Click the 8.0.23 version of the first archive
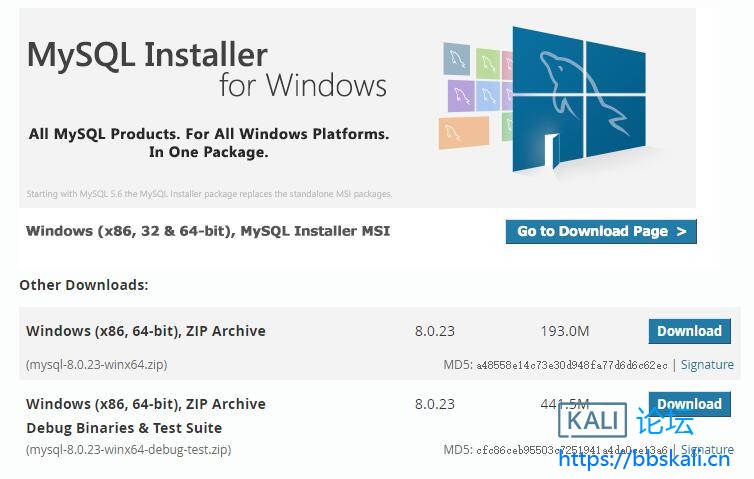This screenshot has width=754, height=479. (434, 331)
